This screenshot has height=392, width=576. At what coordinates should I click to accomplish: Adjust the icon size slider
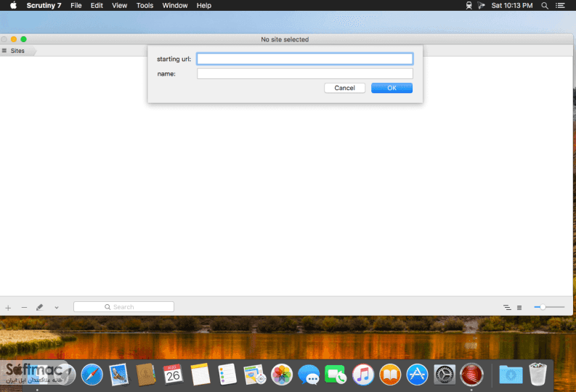coord(549,307)
